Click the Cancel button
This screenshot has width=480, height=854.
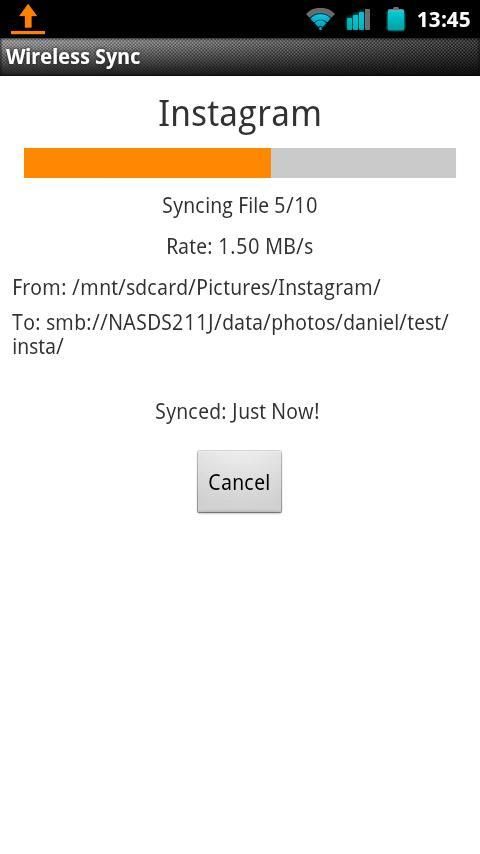point(239,481)
